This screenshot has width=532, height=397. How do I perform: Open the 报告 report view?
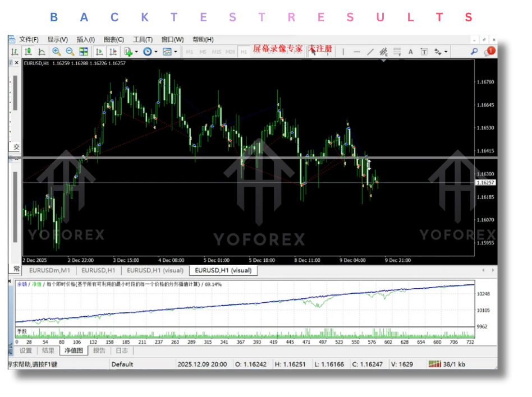[98, 350]
